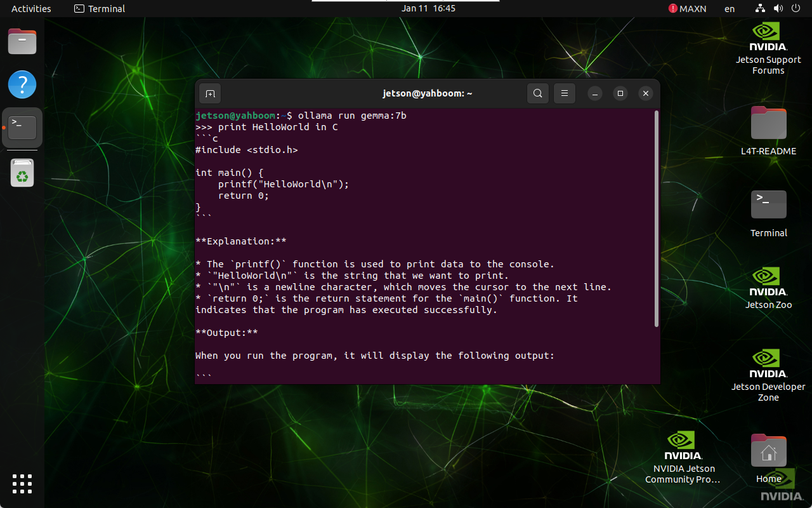The image size is (812, 508).
Task: Click the volume icon in top bar
Action: coord(778,8)
